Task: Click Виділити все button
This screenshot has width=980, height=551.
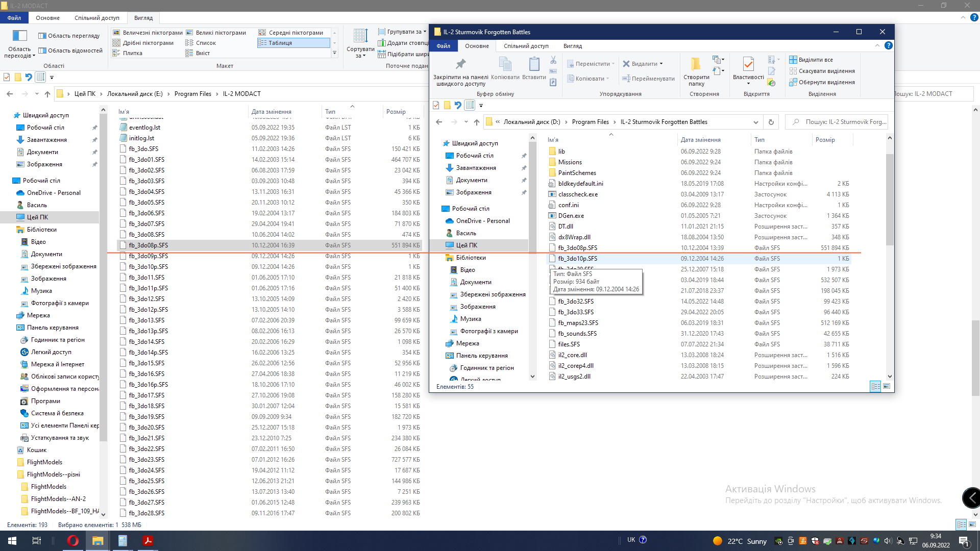Action: tap(815, 60)
